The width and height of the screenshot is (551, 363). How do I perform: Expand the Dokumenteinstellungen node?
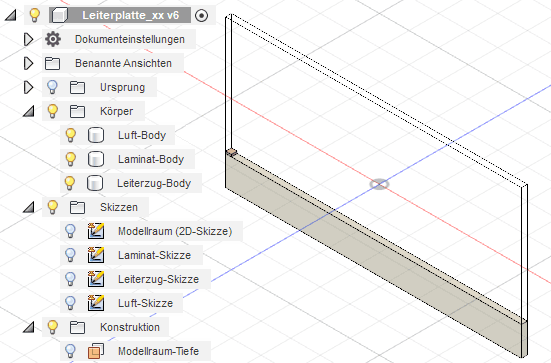pyautogui.click(x=28, y=39)
